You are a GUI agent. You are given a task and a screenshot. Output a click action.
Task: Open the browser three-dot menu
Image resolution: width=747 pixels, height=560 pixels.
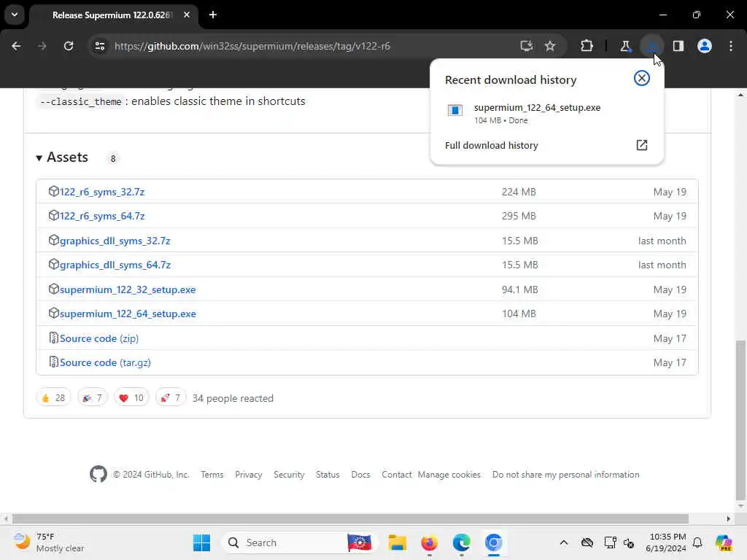pyautogui.click(x=731, y=46)
